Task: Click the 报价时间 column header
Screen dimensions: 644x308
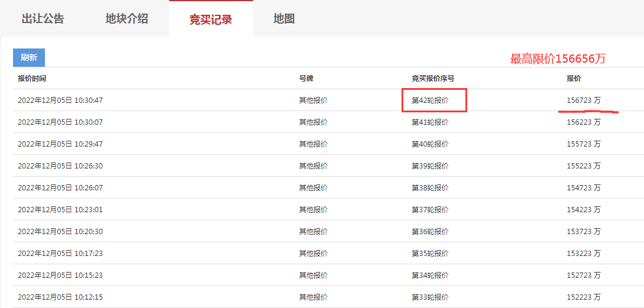Action: coord(31,79)
